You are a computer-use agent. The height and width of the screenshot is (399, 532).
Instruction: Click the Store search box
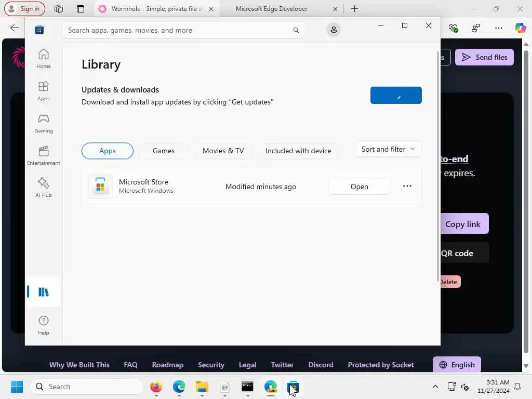183,30
